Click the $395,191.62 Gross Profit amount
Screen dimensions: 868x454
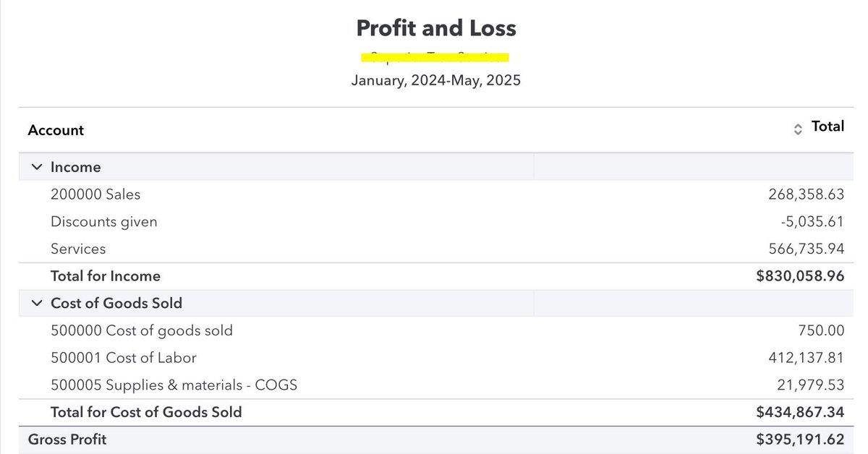[800, 440]
